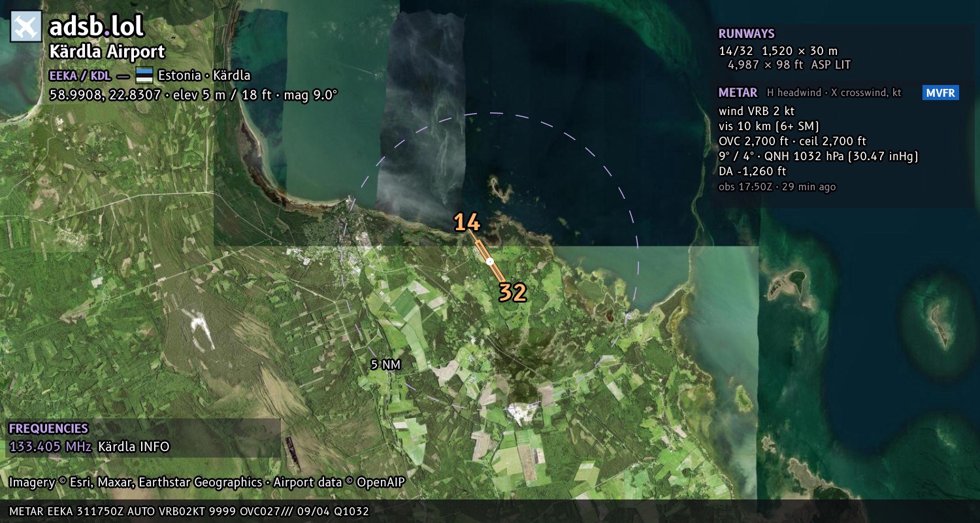Click the Kärdla Airport name heading
The width and height of the screenshot is (980, 523).
(107, 52)
